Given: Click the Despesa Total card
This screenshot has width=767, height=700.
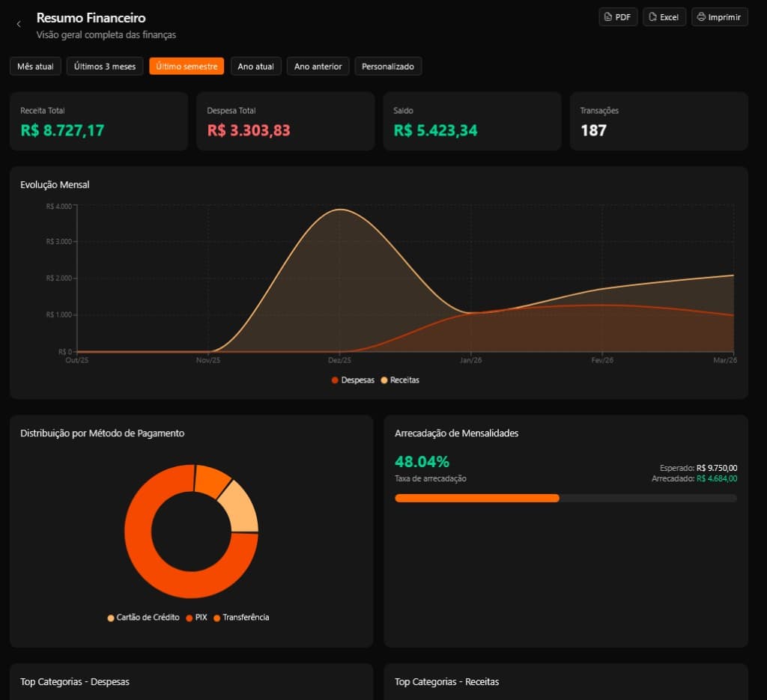Looking at the screenshot, I should tap(285, 121).
